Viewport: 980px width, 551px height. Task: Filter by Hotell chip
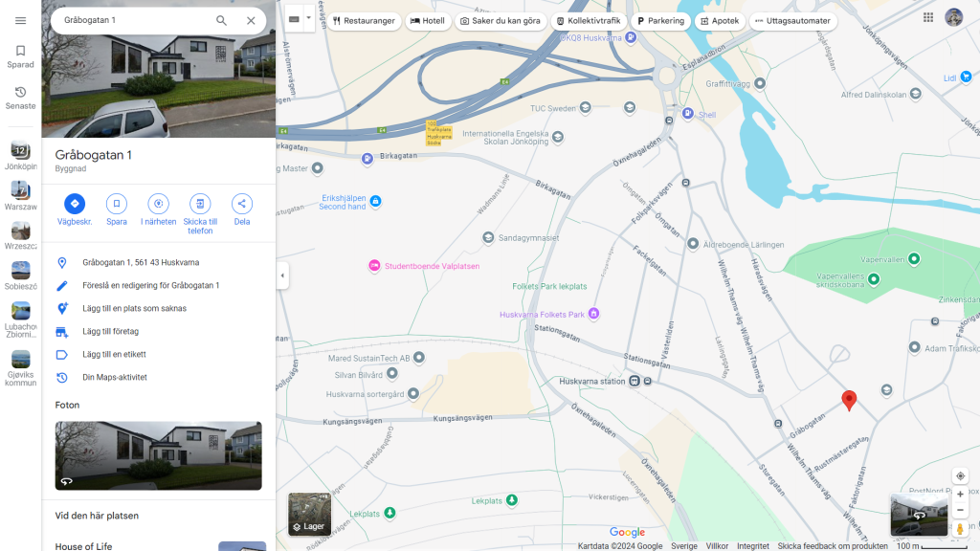[428, 21]
